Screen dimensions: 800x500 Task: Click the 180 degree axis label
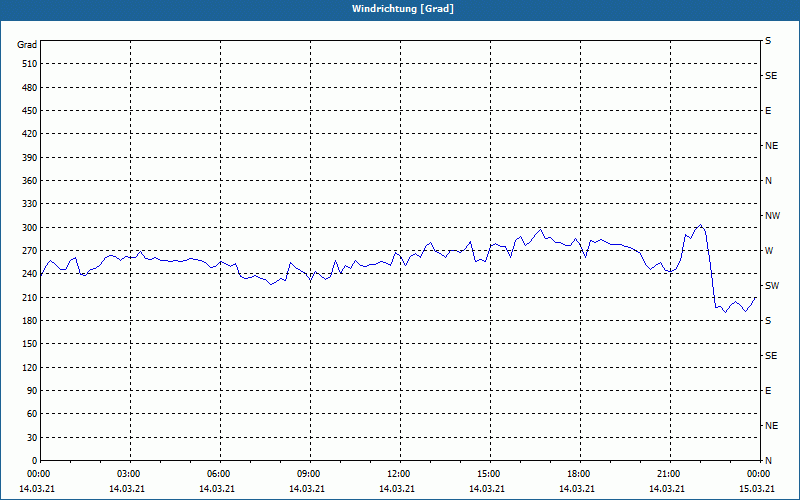coord(30,320)
